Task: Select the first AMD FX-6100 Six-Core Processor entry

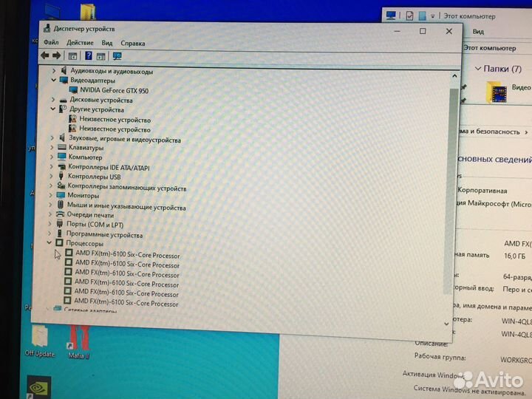Action: pyautogui.click(x=127, y=256)
